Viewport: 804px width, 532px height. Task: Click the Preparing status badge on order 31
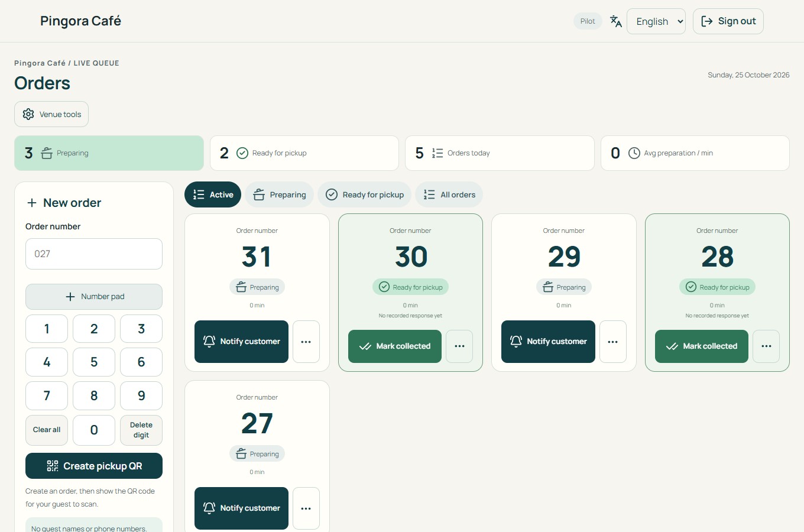(257, 287)
